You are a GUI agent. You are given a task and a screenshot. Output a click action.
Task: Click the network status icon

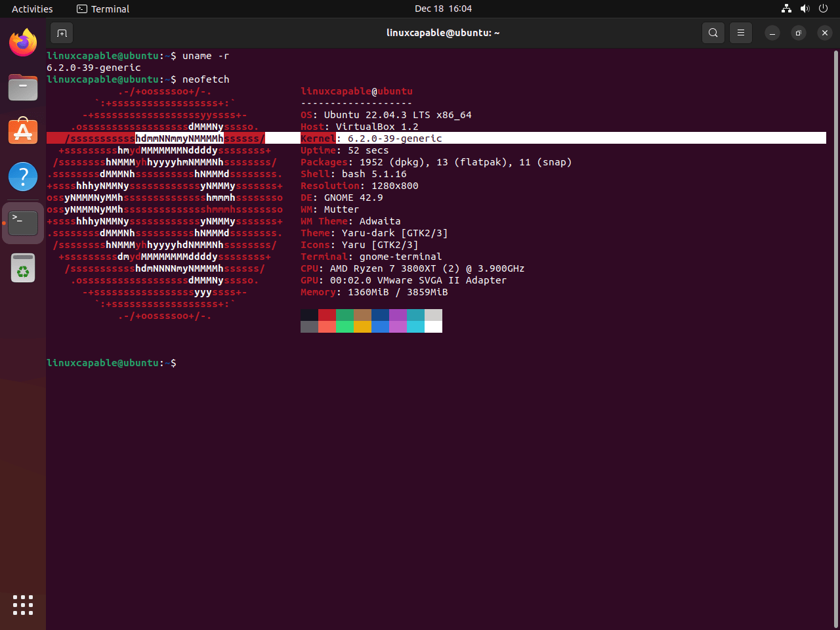pyautogui.click(x=786, y=9)
